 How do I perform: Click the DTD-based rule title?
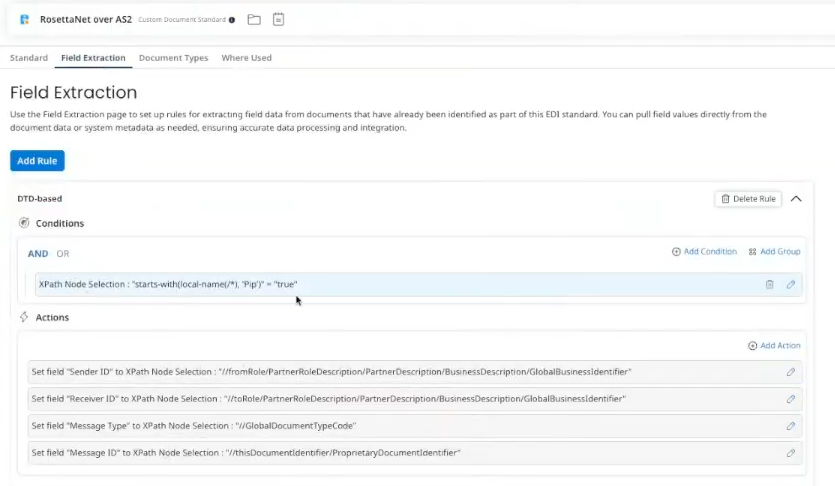[39, 199]
